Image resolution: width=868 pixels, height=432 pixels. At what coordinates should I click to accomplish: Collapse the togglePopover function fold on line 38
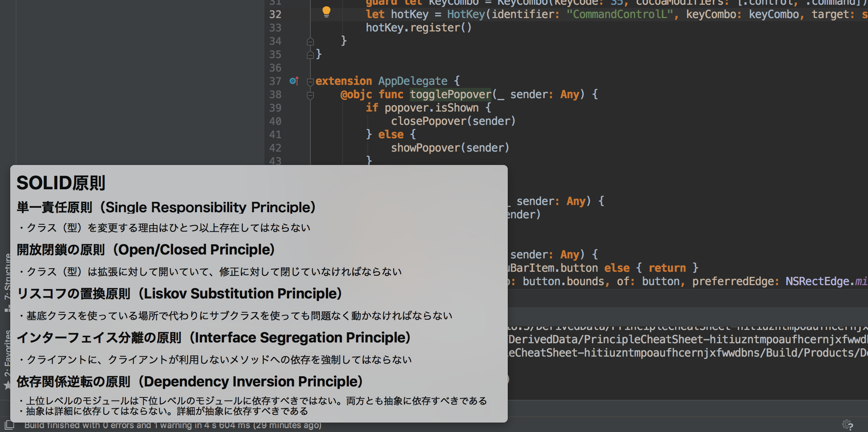pyautogui.click(x=310, y=95)
